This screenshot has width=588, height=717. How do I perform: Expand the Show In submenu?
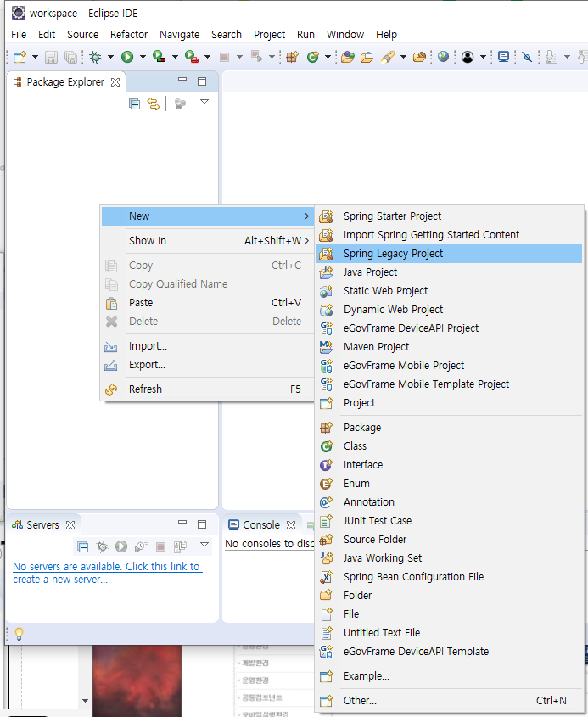[207, 240]
